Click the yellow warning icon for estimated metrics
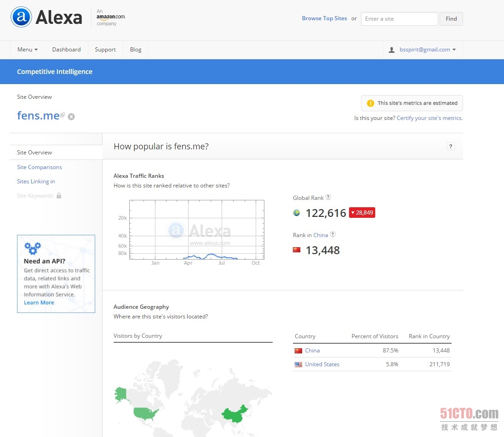The height and width of the screenshot is (437, 504). 370,103
